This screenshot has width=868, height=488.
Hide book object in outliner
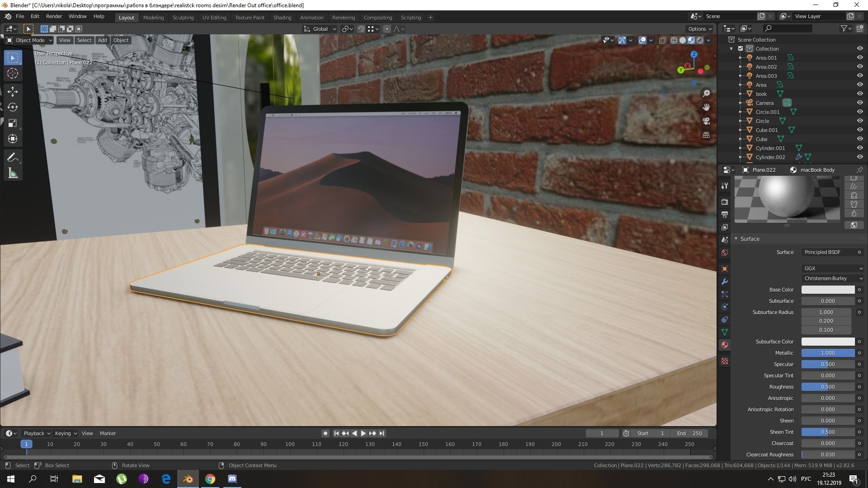[860, 94]
